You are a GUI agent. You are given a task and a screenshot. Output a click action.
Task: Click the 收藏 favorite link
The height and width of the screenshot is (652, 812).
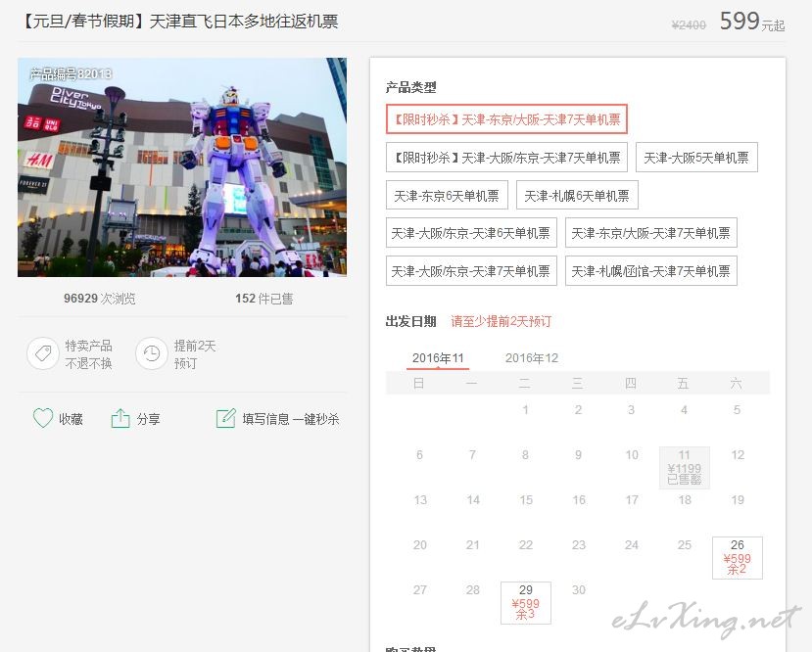71,419
